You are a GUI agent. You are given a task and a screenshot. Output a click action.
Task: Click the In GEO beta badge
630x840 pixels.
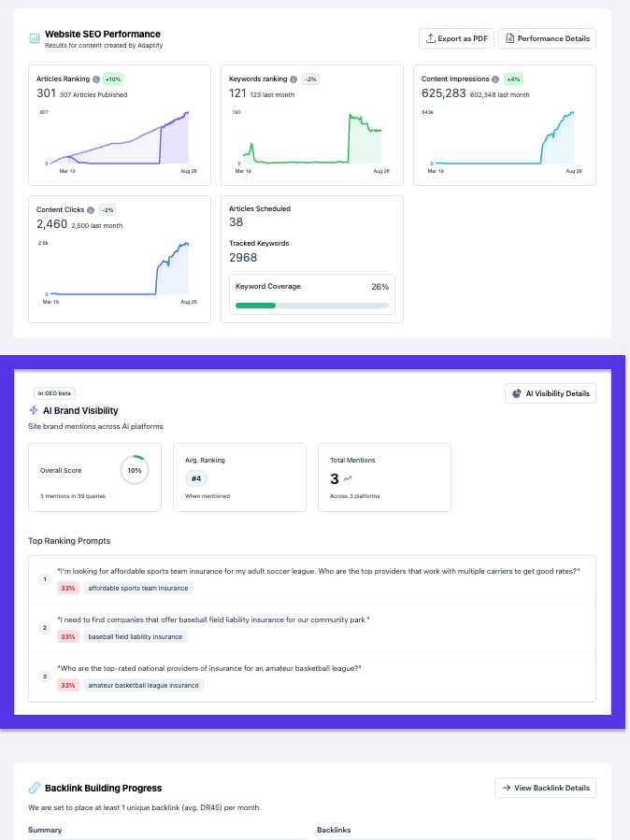pos(54,392)
